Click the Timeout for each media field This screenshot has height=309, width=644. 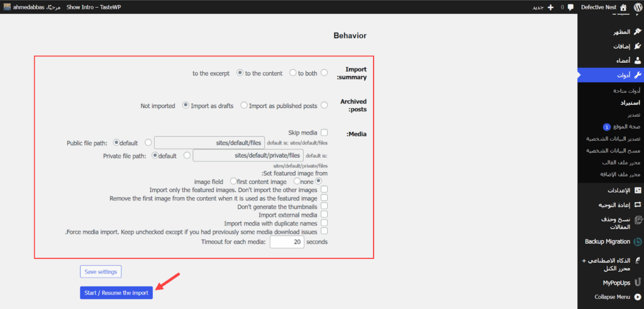[x=287, y=242]
